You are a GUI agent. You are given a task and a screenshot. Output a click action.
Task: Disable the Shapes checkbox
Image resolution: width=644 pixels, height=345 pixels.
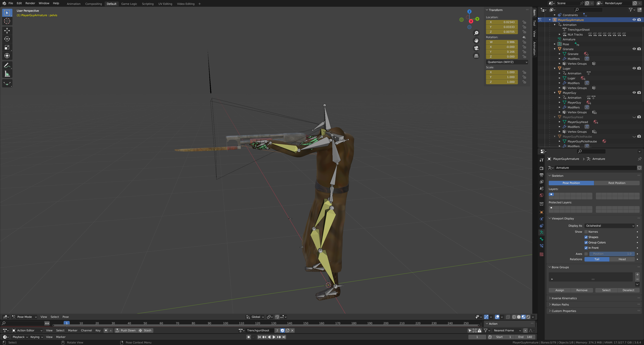586,237
